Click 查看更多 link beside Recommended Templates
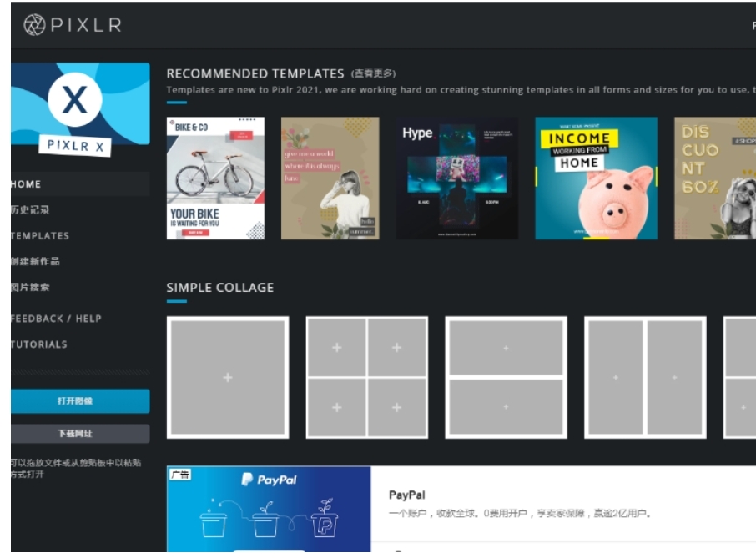 pyautogui.click(x=373, y=73)
